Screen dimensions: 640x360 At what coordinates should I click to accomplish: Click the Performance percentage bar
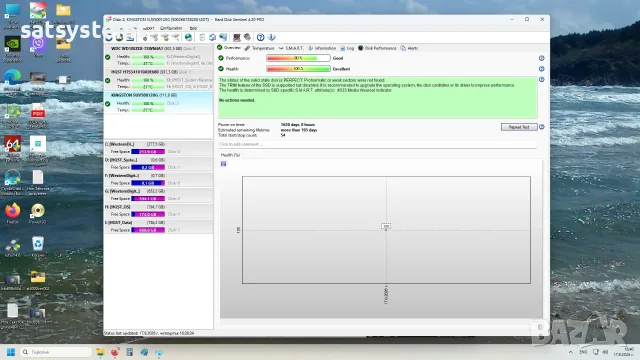pyautogui.click(x=298, y=58)
